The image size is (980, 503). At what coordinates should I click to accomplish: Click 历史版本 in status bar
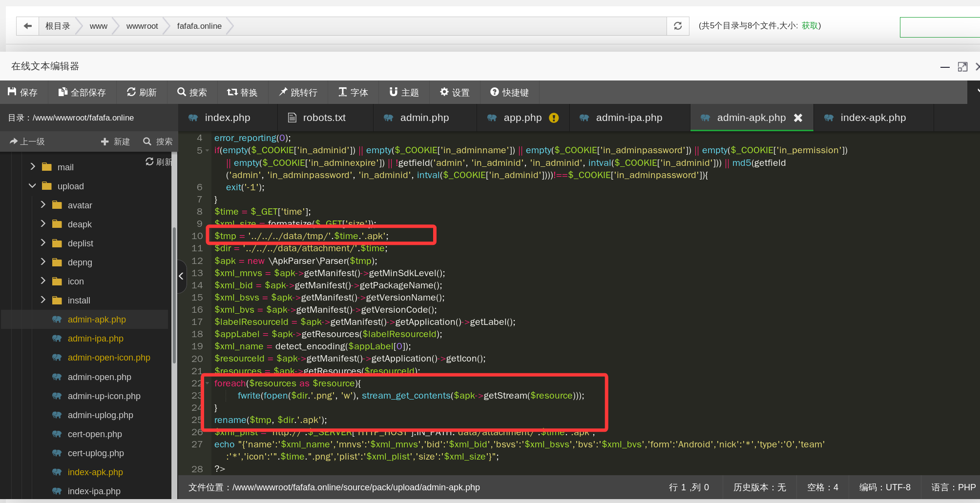click(759, 487)
